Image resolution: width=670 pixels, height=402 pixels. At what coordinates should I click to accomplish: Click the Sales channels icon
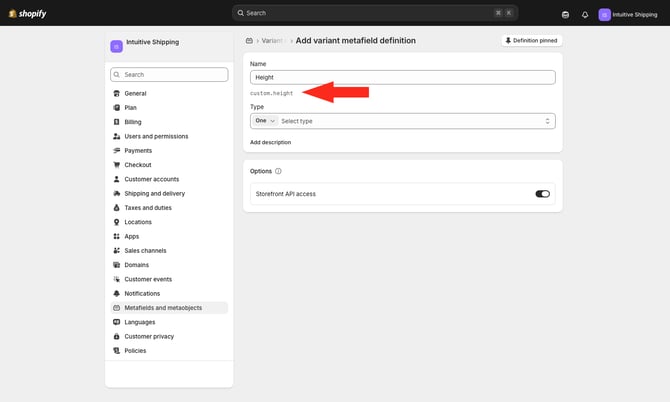click(116, 251)
